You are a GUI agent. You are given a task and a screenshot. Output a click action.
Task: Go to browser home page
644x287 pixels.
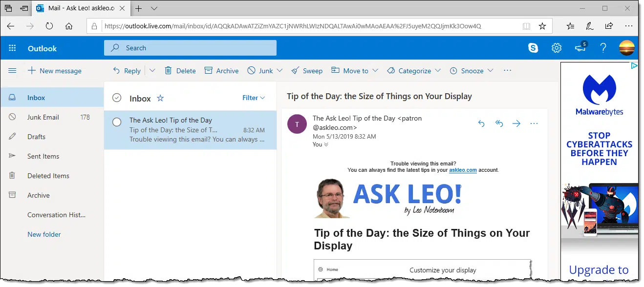click(69, 26)
